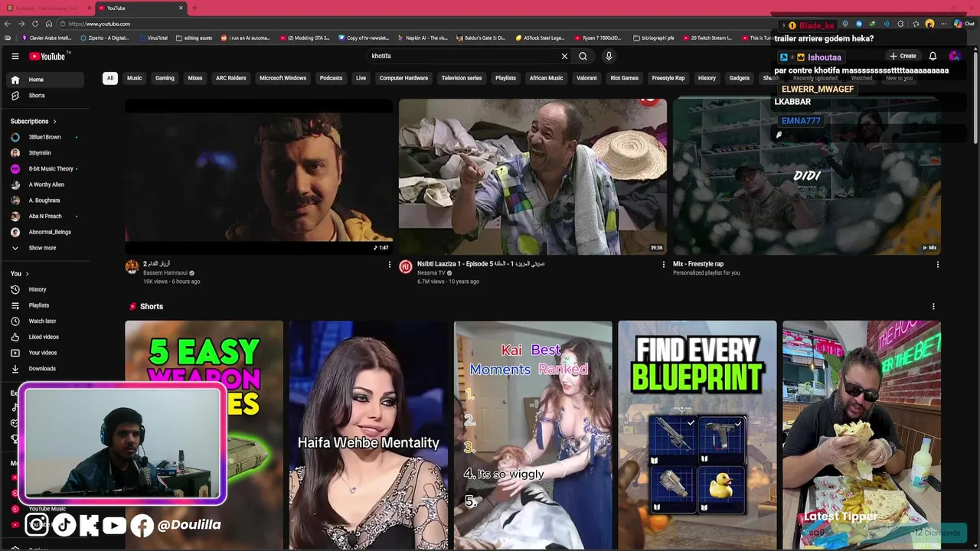Expand the You section chevron
The image size is (980, 551).
(27, 274)
